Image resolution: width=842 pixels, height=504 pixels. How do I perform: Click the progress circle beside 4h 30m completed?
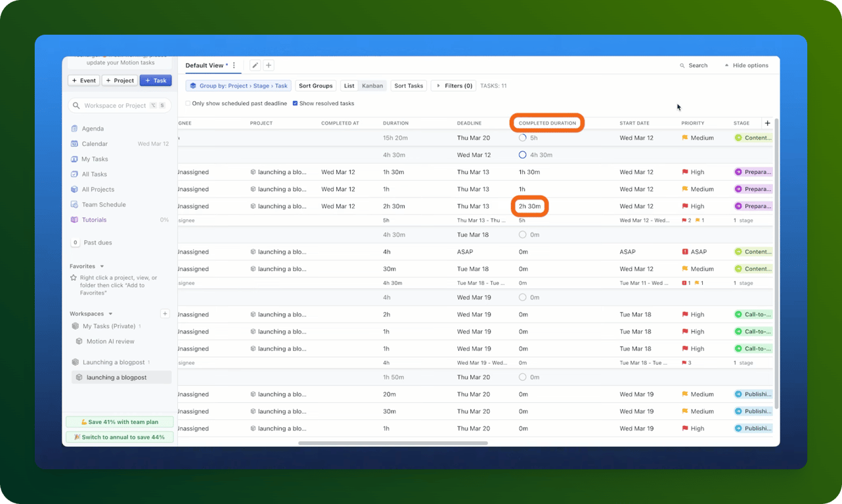click(x=523, y=155)
